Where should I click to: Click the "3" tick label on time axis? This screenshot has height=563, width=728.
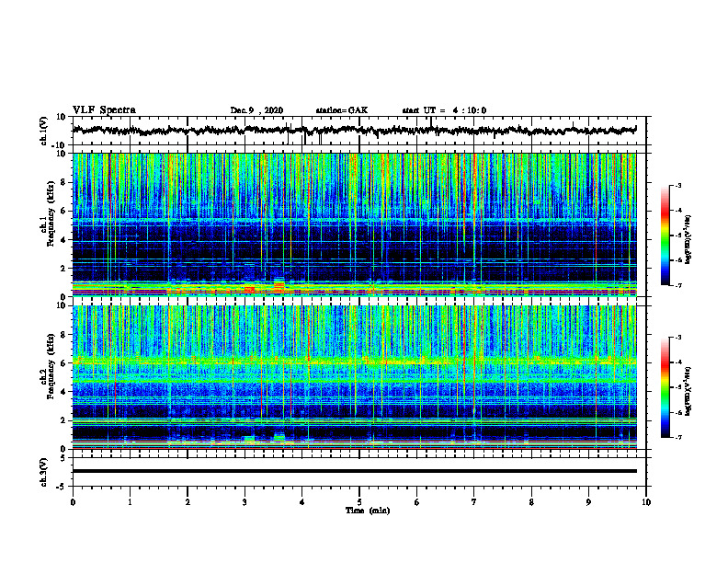(245, 502)
